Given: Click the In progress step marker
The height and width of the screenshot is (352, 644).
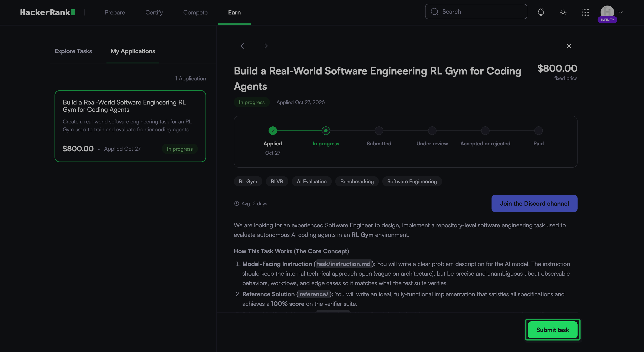Looking at the screenshot, I should click(x=326, y=131).
